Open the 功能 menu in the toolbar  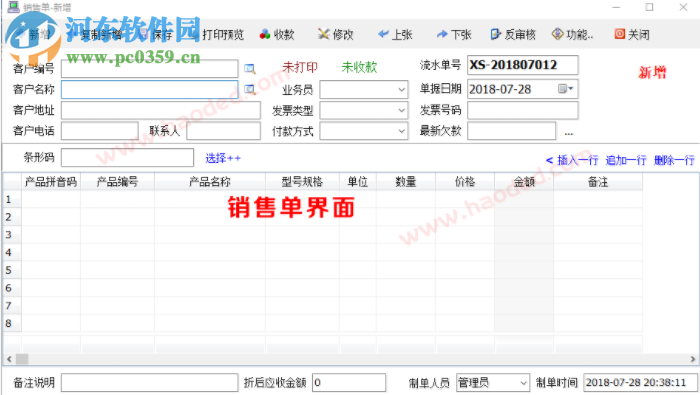coord(573,34)
